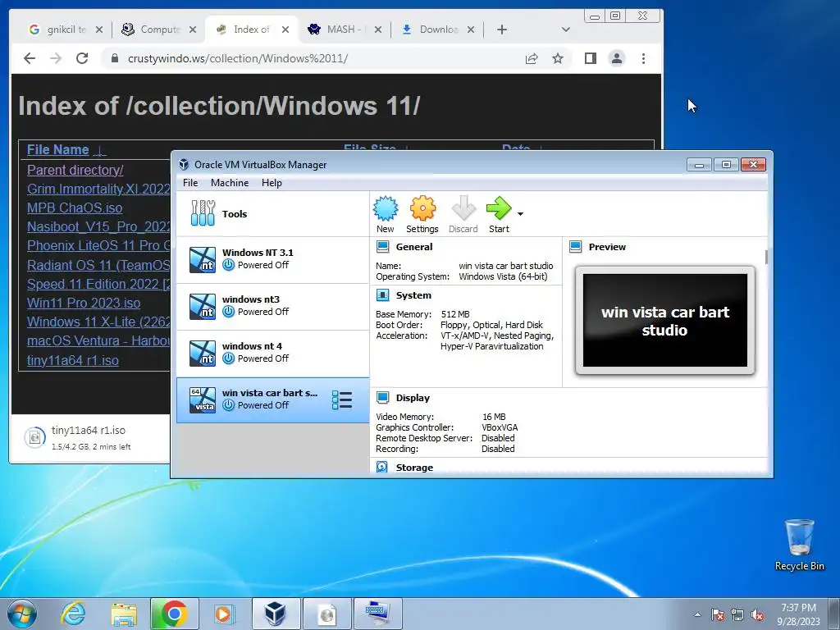840x630 pixels.
Task: Click the share page icon in Chrome
Action: (532, 58)
